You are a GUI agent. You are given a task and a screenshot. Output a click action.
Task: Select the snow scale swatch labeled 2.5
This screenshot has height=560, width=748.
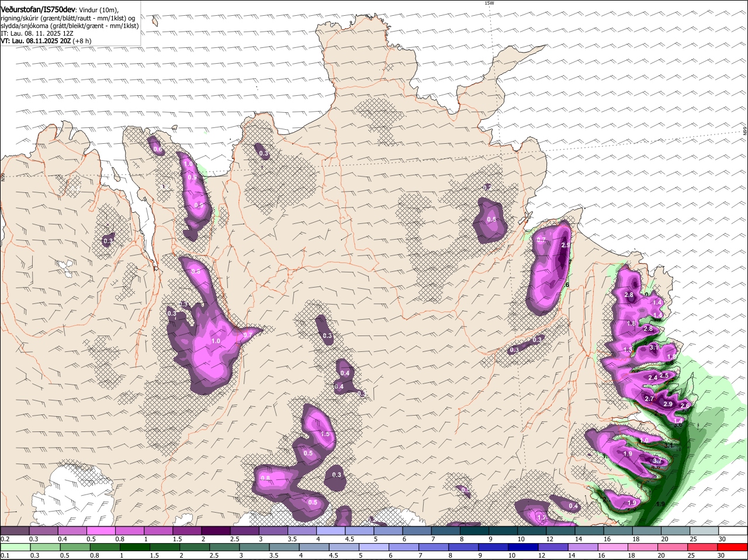point(244,531)
